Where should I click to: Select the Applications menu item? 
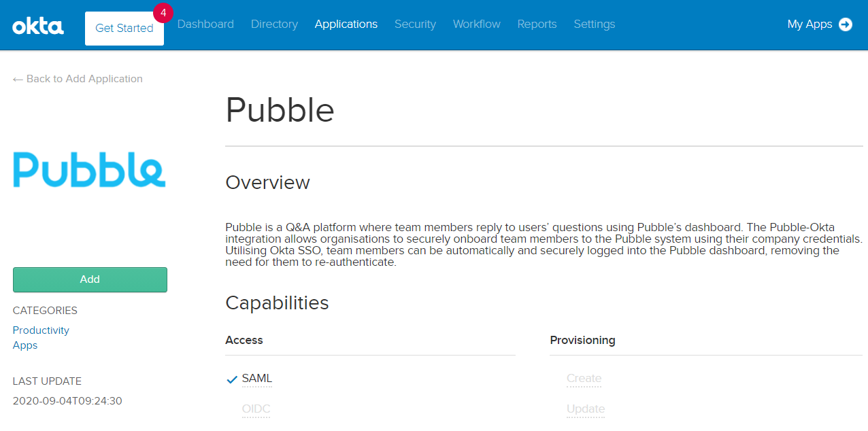346,24
